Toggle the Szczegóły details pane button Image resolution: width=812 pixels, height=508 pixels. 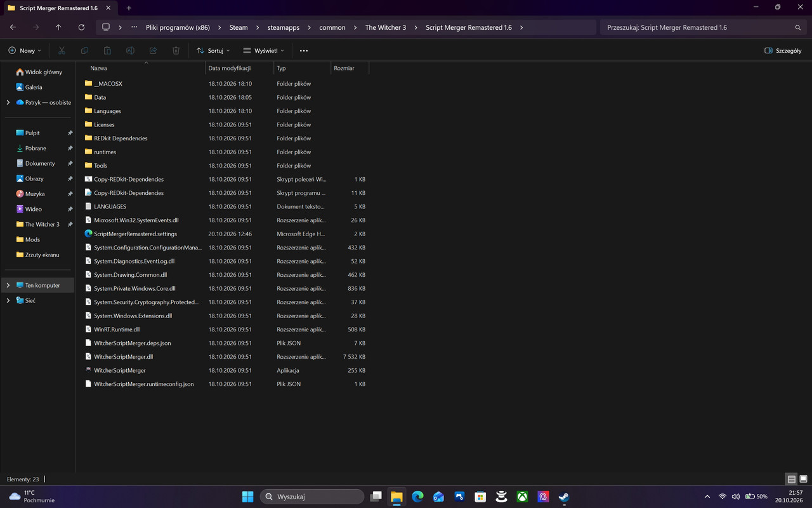pyautogui.click(x=783, y=50)
